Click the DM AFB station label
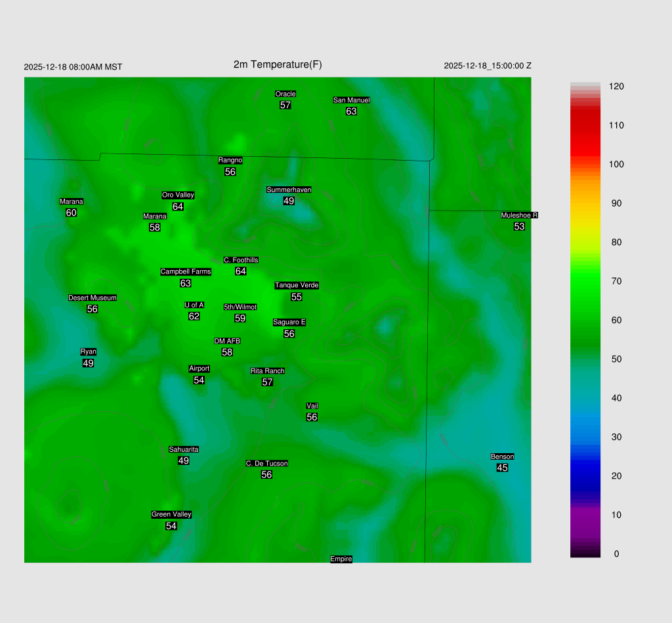Screen dimensions: 672x623 [x=227, y=341]
